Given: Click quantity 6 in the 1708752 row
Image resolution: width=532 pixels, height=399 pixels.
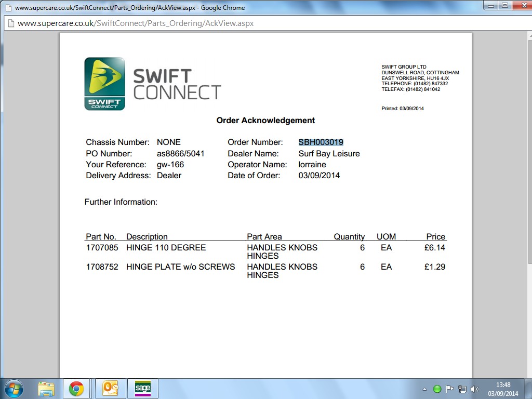Looking at the screenshot, I should 362,267.
